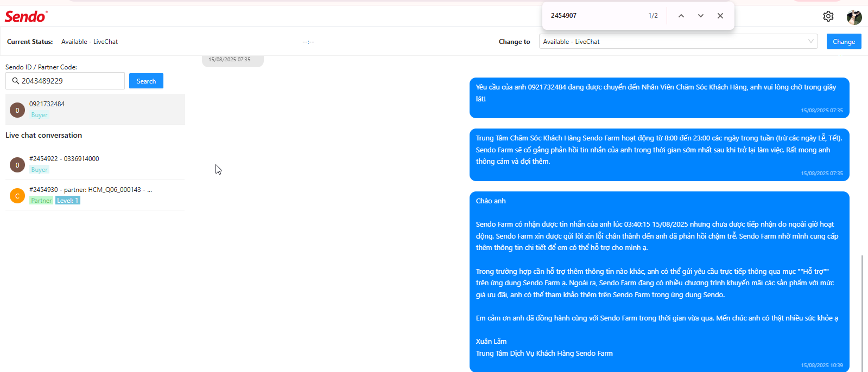This screenshot has width=868, height=372.
Task: Go to previous find result
Action: point(681,16)
